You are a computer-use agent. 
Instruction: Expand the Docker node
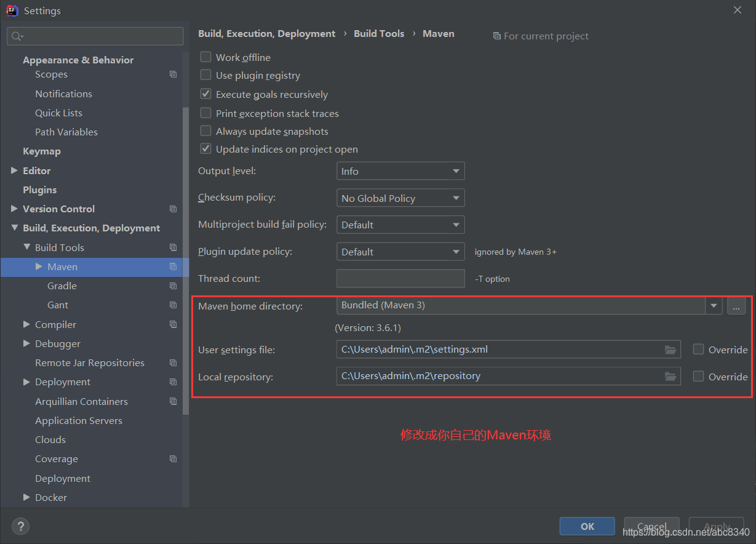pyautogui.click(x=26, y=497)
